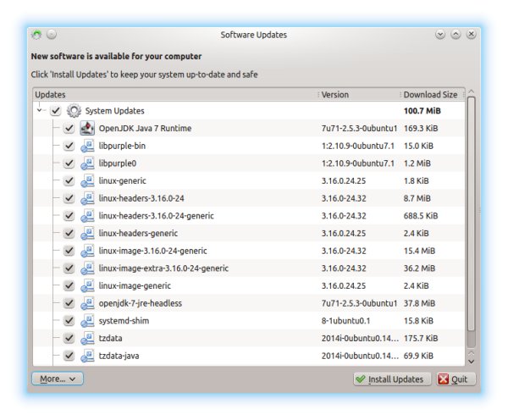Collapse the System Updates tree group
The width and height of the screenshot is (508, 420).
click(40, 111)
